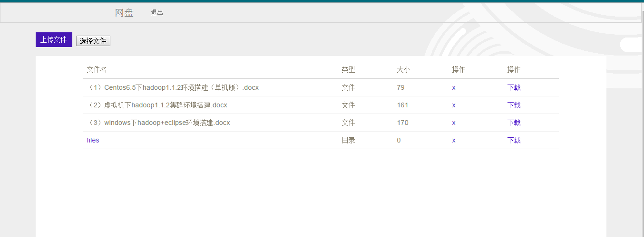Click the size value 170

(402, 123)
